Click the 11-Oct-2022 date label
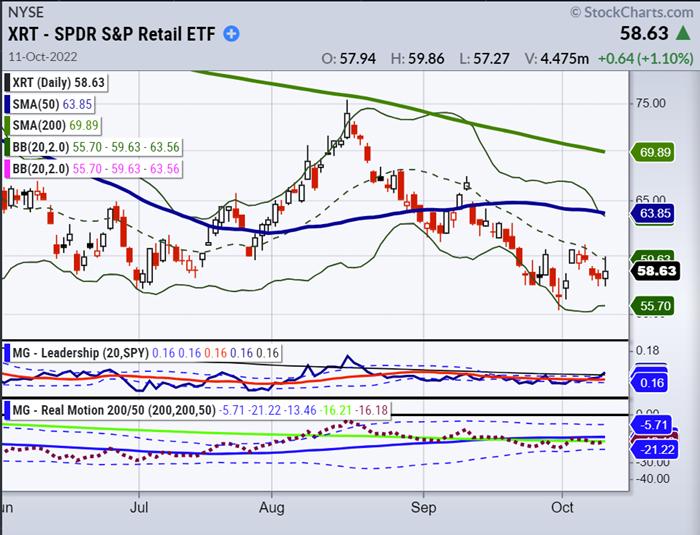700x535 pixels. [x=43, y=57]
